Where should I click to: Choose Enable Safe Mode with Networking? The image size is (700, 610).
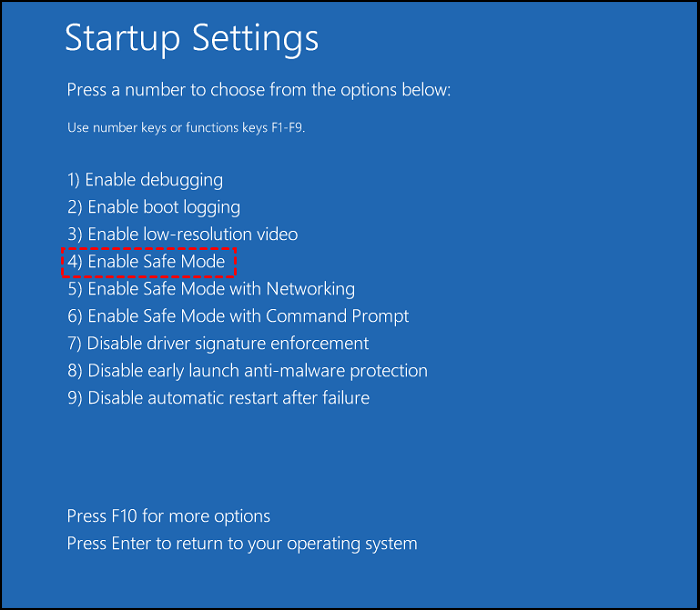(x=211, y=289)
